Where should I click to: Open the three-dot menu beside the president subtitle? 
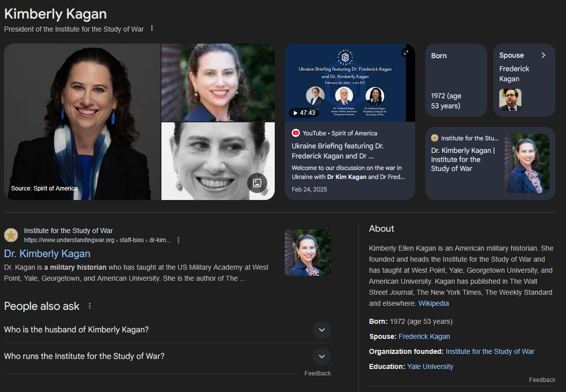tap(152, 28)
